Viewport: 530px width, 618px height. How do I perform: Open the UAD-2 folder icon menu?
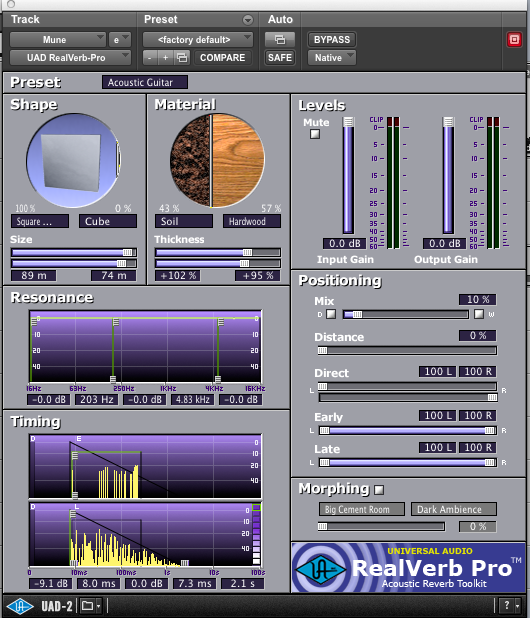coord(91,606)
